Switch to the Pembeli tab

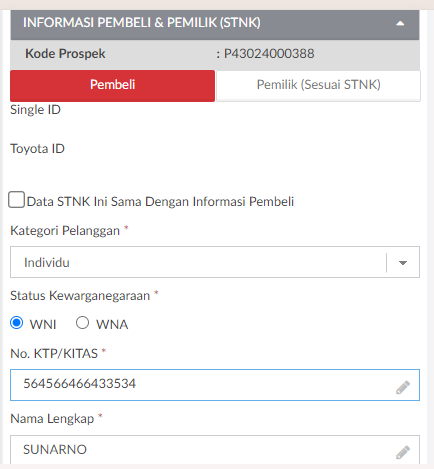tap(112, 85)
